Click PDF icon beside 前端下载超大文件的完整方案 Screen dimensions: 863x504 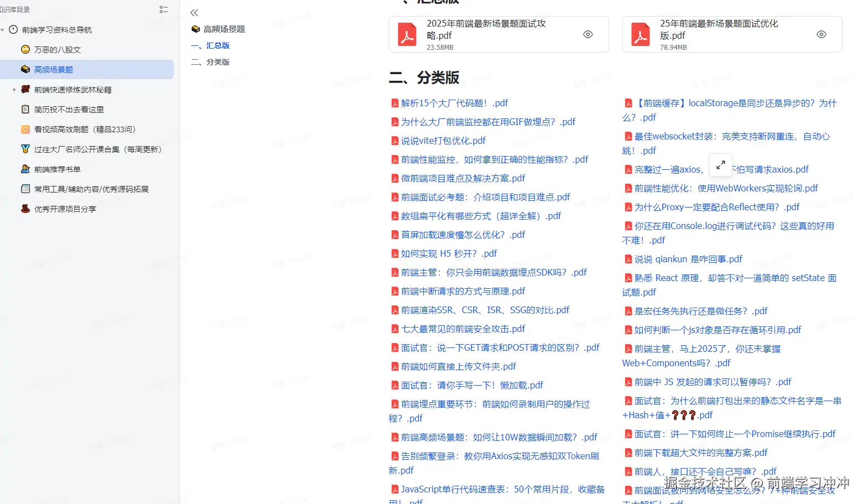pyautogui.click(x=628, y=453)
